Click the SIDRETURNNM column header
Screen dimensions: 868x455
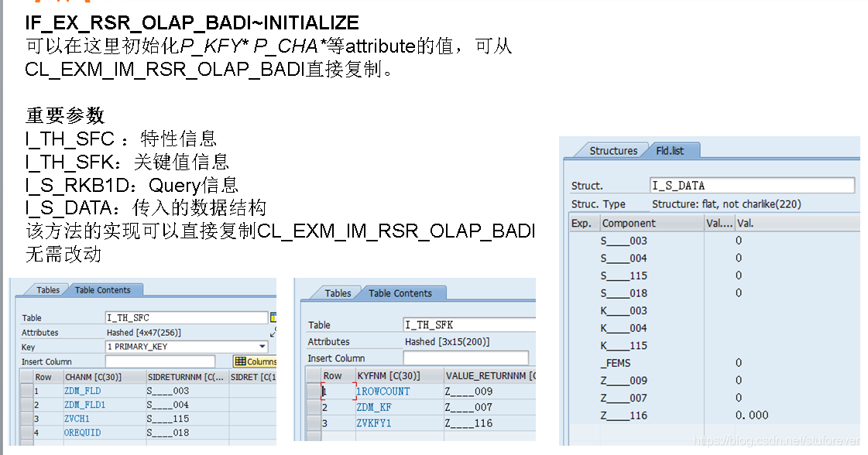[x=187, y=377]
